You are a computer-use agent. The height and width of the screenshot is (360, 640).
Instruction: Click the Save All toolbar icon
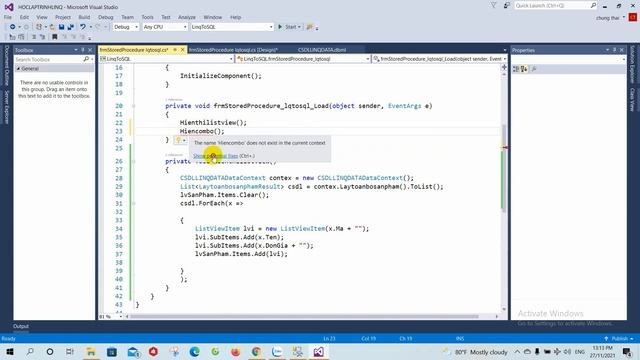click(x=71, y=27)
